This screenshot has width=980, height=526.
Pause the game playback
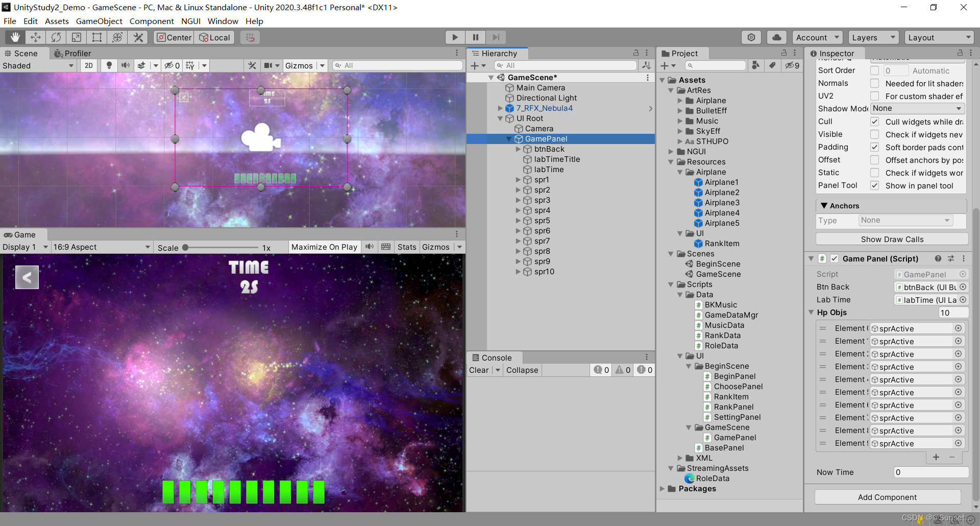(475, 37)
